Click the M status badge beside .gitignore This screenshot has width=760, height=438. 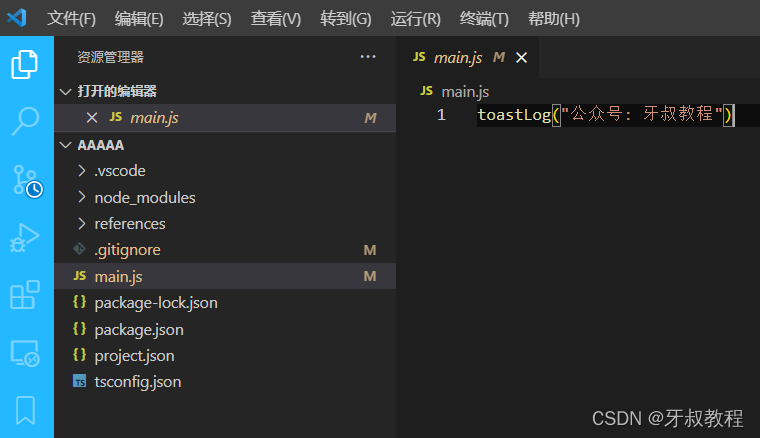pyautogui.click(x=370, y=250)
